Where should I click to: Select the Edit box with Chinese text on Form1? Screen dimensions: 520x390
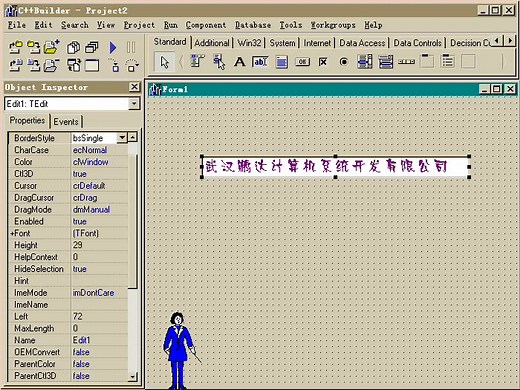[x=335, y=167]
